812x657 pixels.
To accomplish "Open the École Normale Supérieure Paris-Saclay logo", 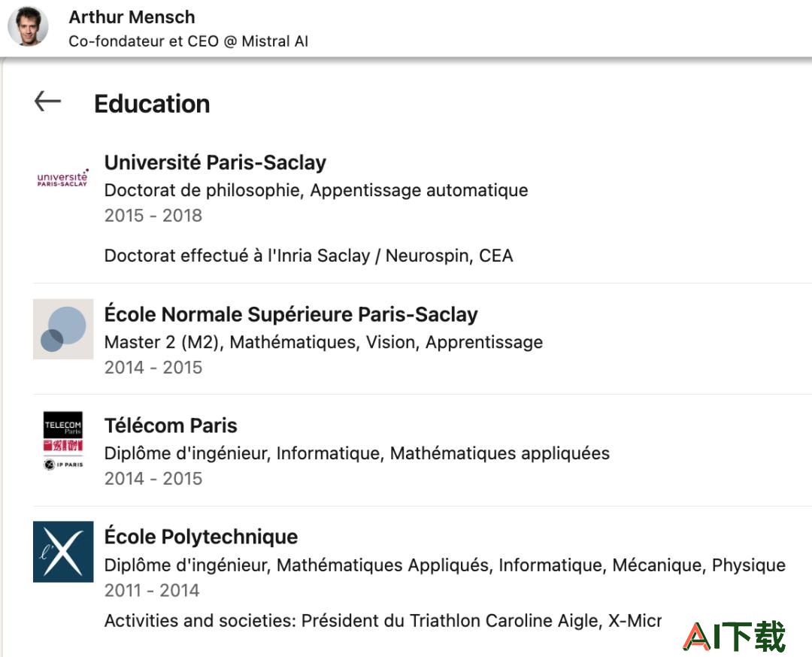I will pos(63,328).
